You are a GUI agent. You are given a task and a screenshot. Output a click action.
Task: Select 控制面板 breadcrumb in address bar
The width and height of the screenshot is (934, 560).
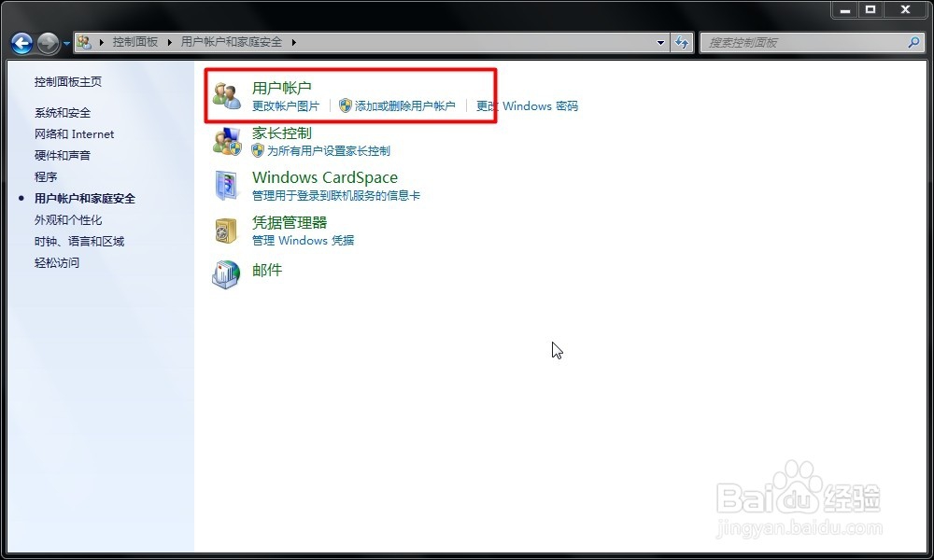coord(135,42)
